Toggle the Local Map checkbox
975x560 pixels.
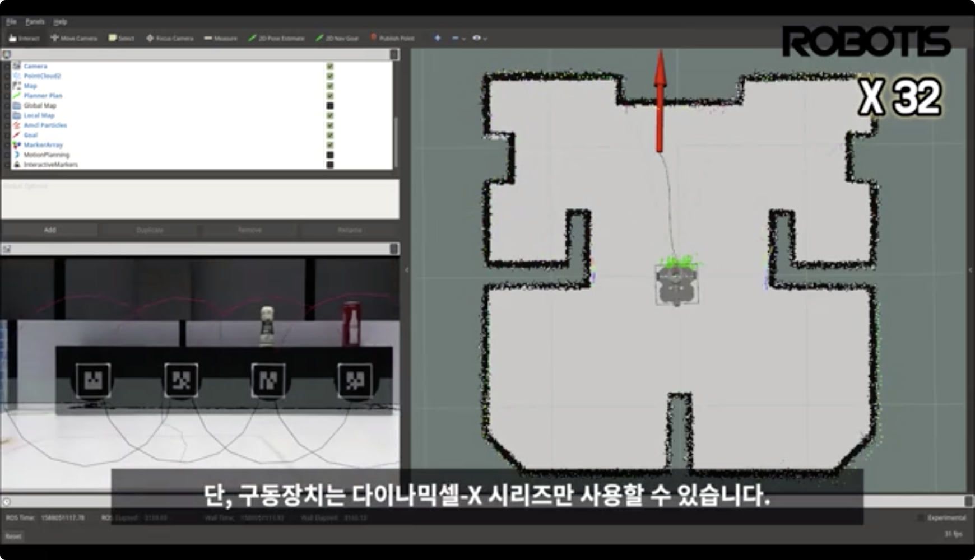point(330,115)
